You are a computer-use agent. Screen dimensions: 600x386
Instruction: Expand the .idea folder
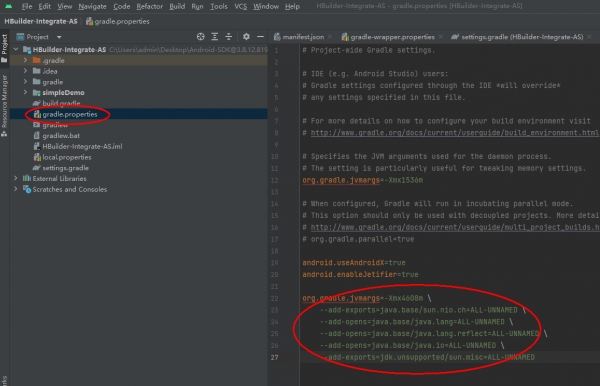pos(25,71)
